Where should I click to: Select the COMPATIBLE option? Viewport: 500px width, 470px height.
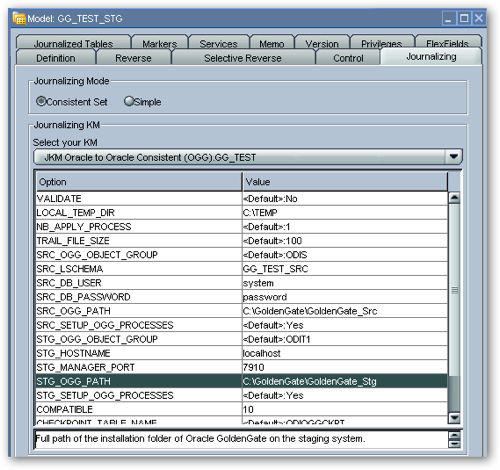pyautogui.click(x=139, y=409)
